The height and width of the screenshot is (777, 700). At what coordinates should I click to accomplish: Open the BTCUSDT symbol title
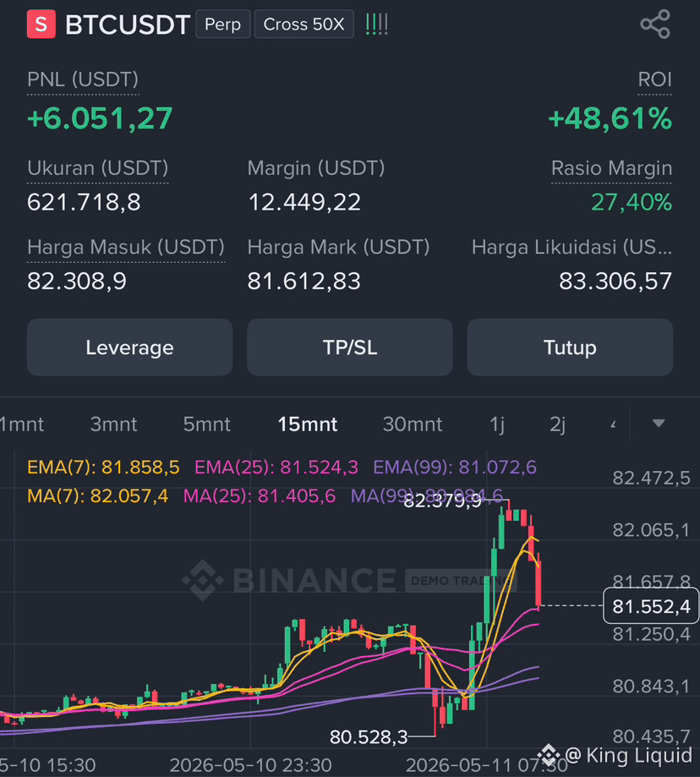(128, 25)
